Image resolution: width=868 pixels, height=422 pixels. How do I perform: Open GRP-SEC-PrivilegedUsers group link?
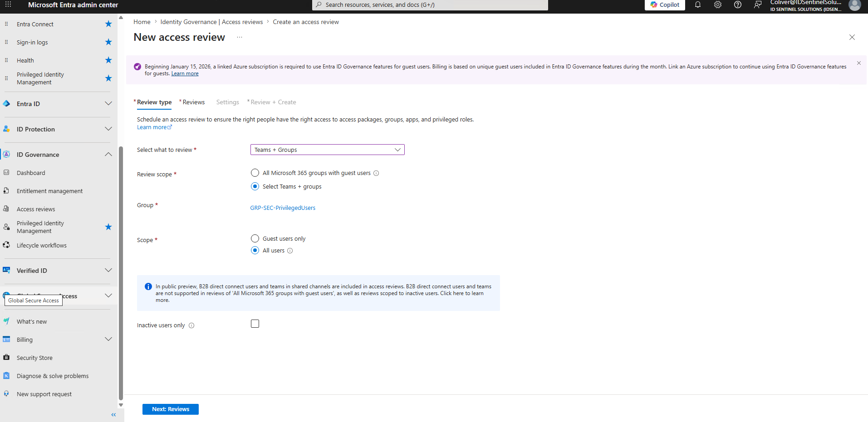click(x=283, y=208)
